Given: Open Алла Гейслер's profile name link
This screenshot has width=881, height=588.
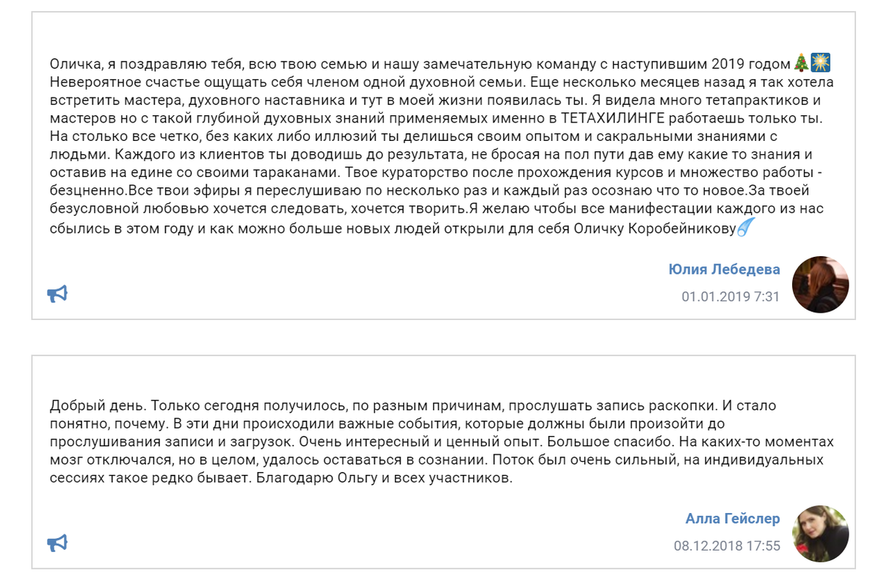Looking at the screenshot, I should (733, 519).
